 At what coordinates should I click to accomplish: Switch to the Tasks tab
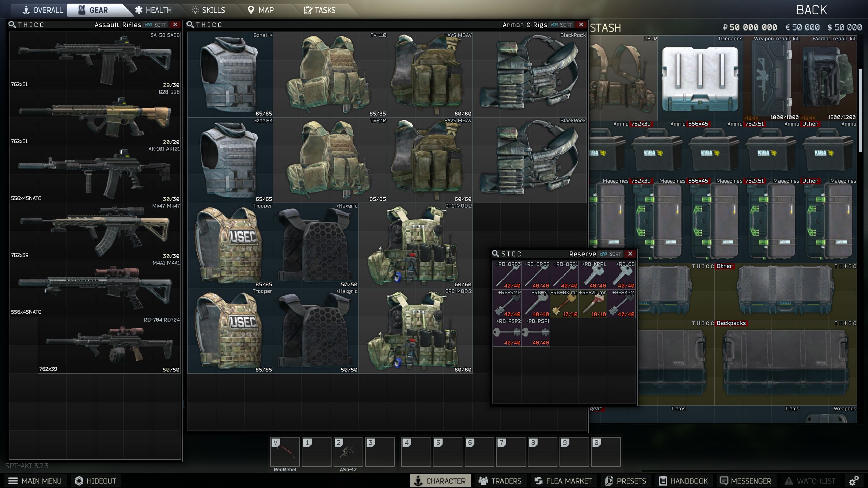[x=319, y=10]
